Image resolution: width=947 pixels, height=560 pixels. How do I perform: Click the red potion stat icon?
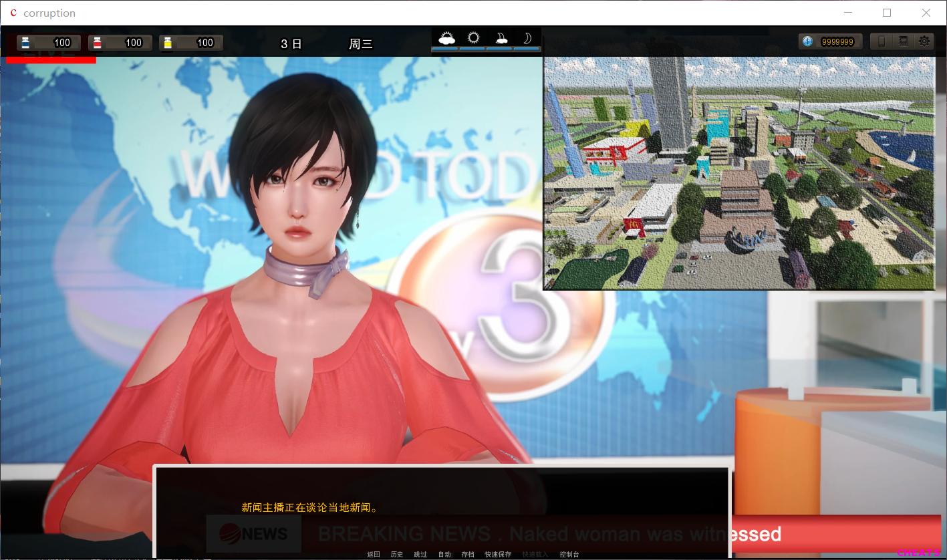click(97, 41)
